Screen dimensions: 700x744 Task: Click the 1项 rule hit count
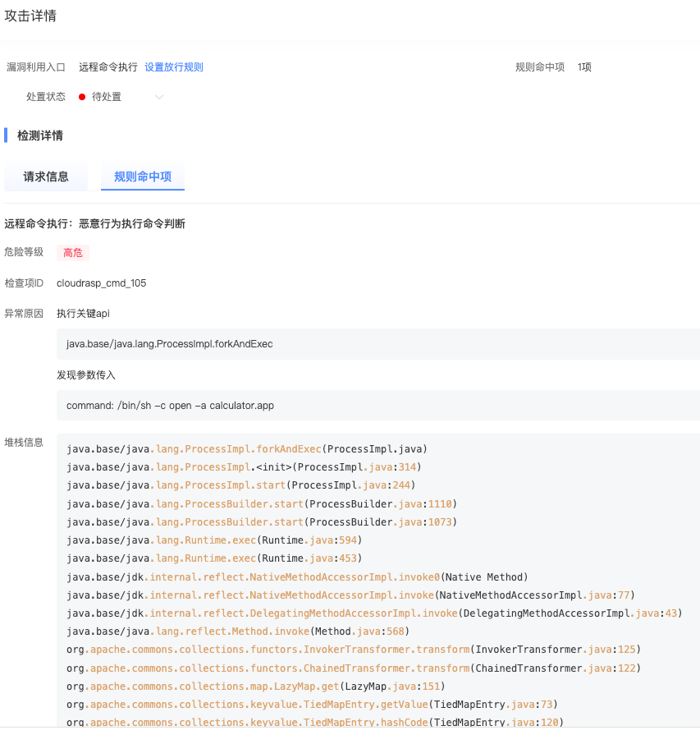(584, 67)
